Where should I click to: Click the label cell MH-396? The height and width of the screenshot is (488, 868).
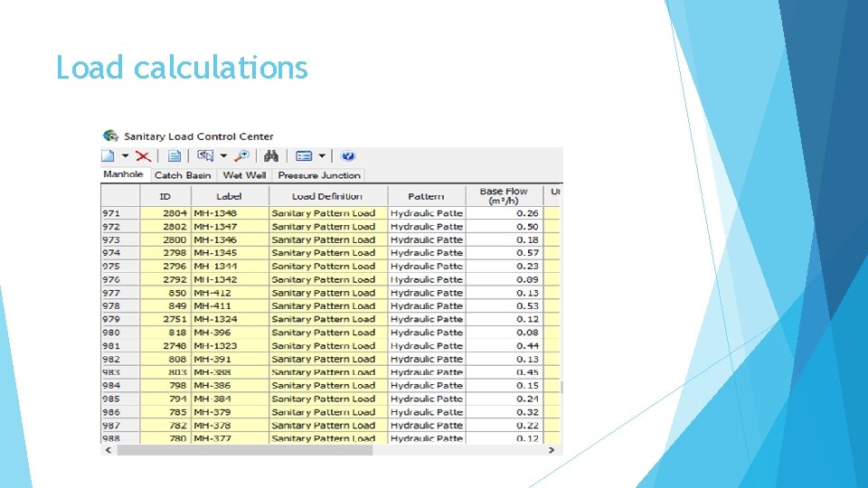(230, 333)
